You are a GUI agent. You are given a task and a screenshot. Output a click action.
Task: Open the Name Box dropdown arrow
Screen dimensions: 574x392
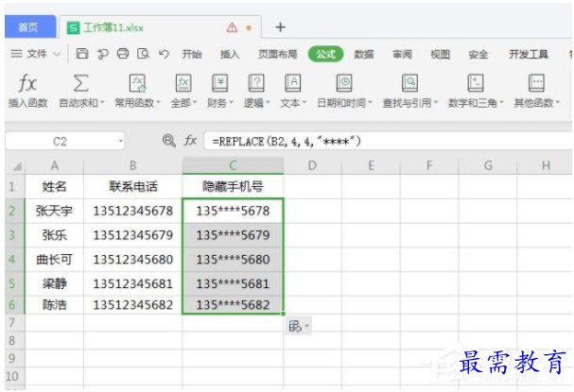click(x=120, y=141)
